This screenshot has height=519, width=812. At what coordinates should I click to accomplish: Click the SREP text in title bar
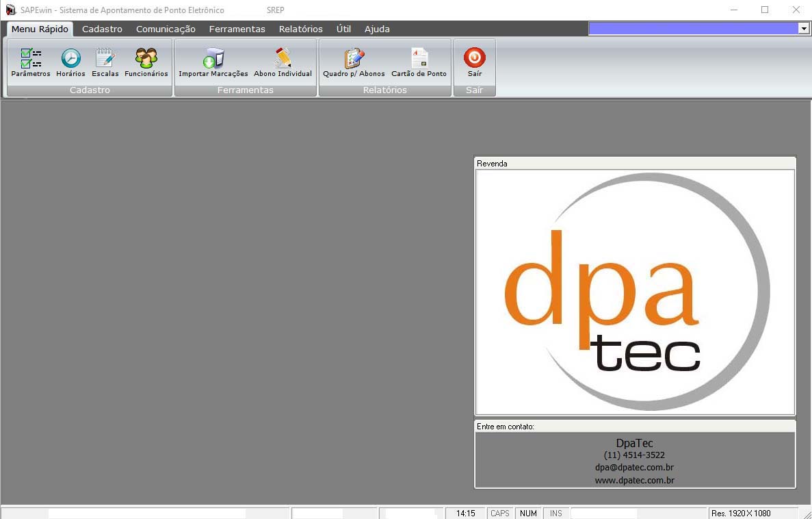[x=276, y=10]
